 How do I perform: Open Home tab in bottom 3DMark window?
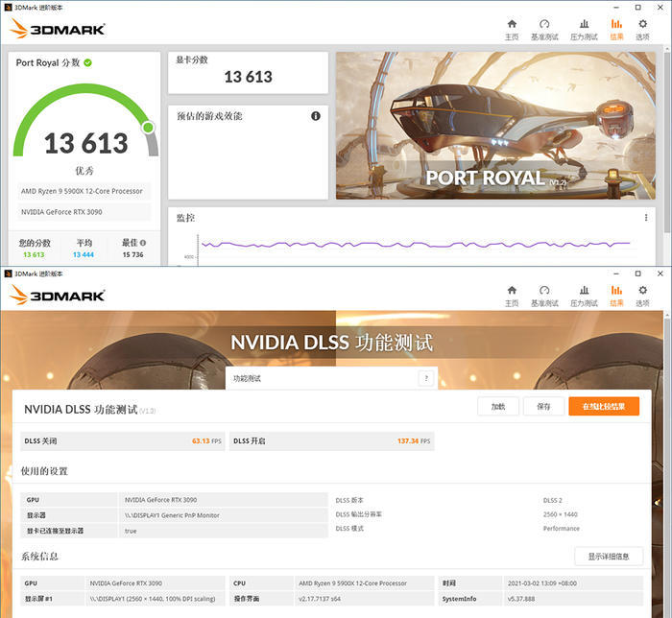pos(512,296)
